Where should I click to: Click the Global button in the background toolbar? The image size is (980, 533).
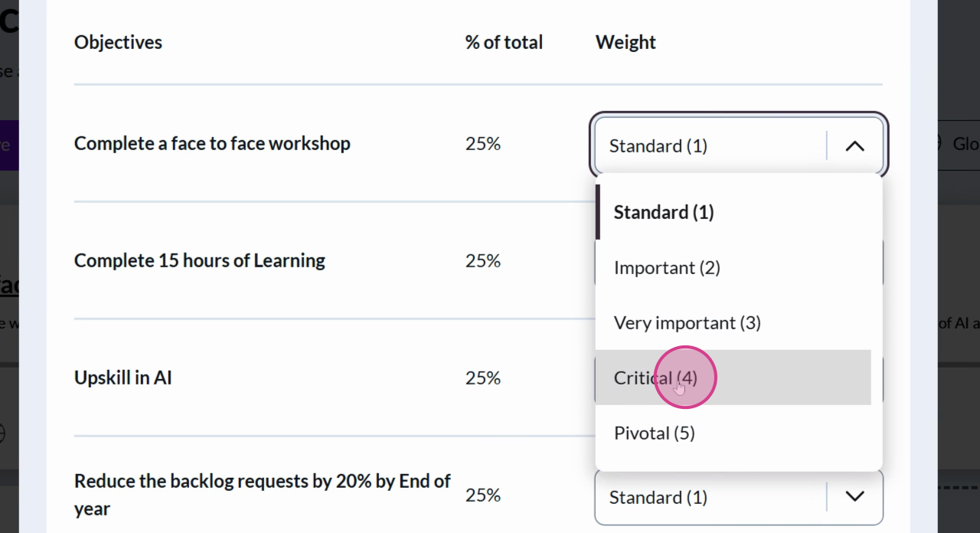[959, 143]
